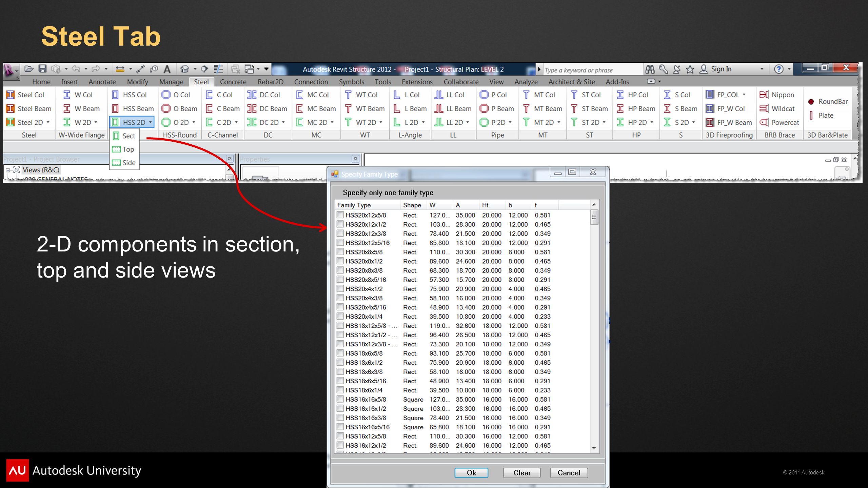Image resolution: width=868 pixels, height=488 pixels.
Task: Choose Side from the HSS 2D menu
Action: click(124, 163)
